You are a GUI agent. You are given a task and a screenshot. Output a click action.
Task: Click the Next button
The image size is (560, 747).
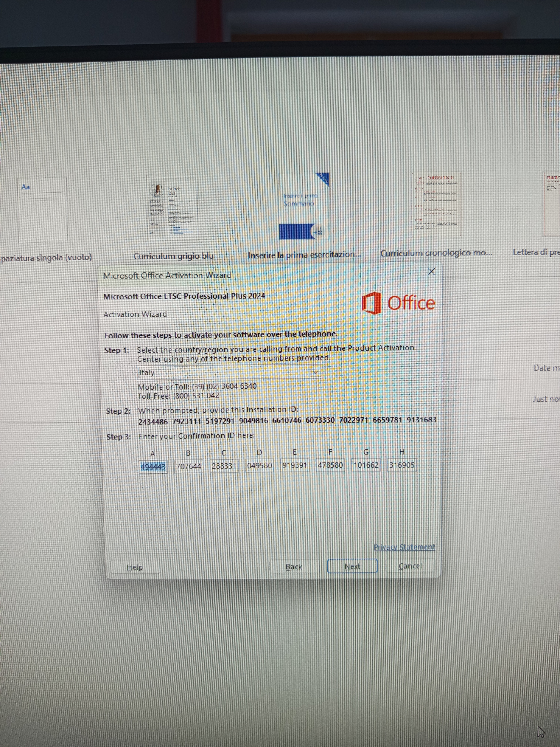[x=352, y=566]
